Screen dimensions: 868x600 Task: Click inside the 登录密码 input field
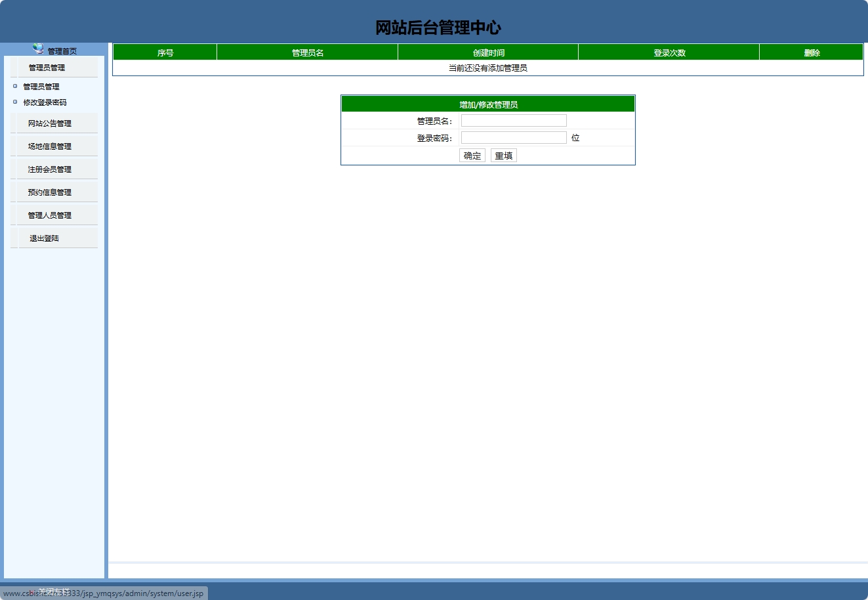514,137
